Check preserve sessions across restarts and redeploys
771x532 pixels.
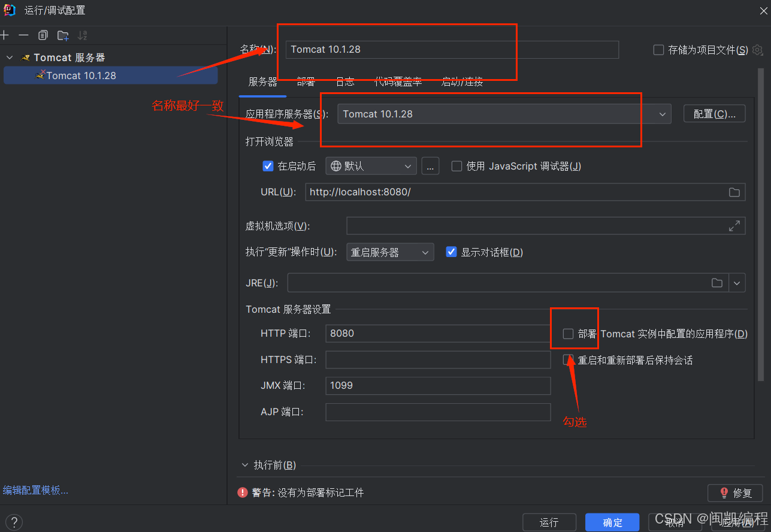pyautogui.click(x=568, y=359)
